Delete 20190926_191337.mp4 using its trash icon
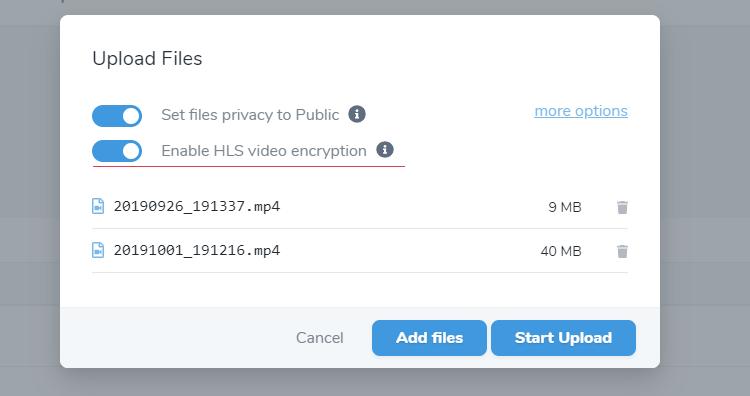 (622, 207)
